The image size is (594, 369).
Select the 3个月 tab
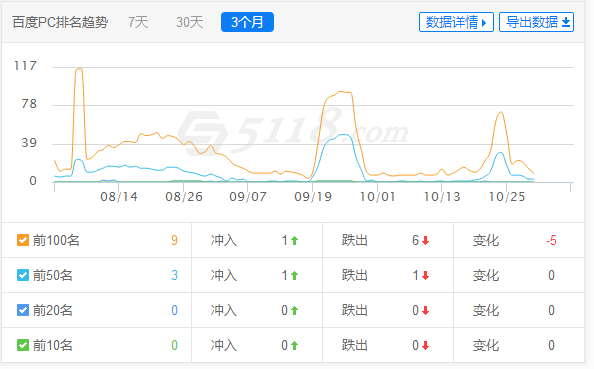coord(247,22)
